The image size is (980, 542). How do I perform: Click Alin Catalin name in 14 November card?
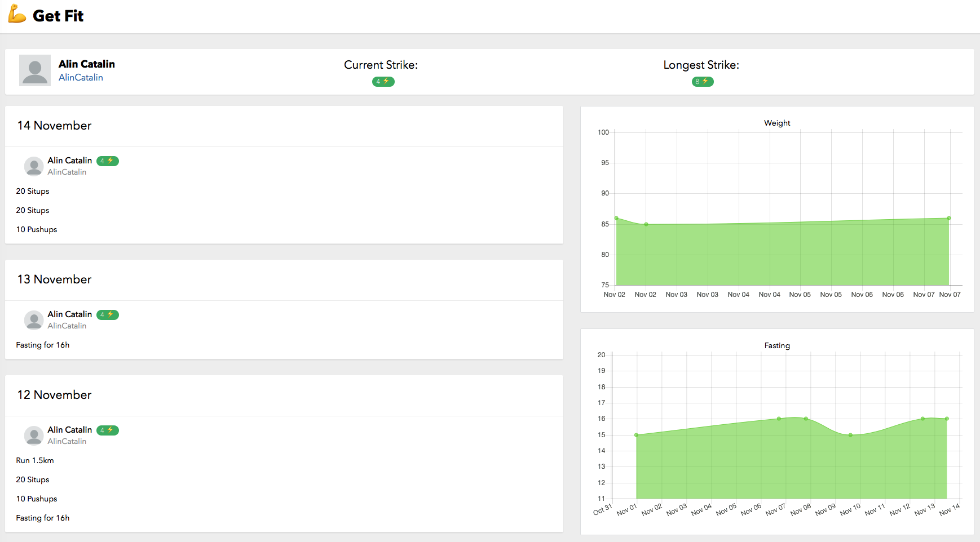[70, 161]
